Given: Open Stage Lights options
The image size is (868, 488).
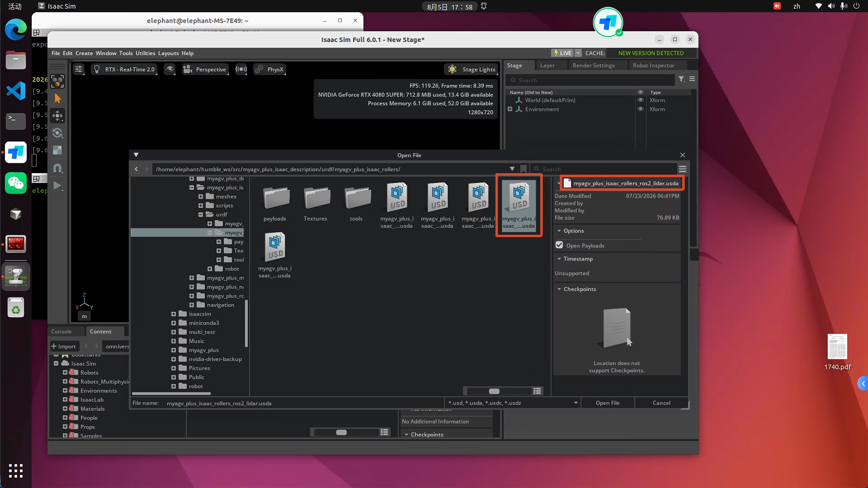Looking at the screenshot, I should [472, 69].
